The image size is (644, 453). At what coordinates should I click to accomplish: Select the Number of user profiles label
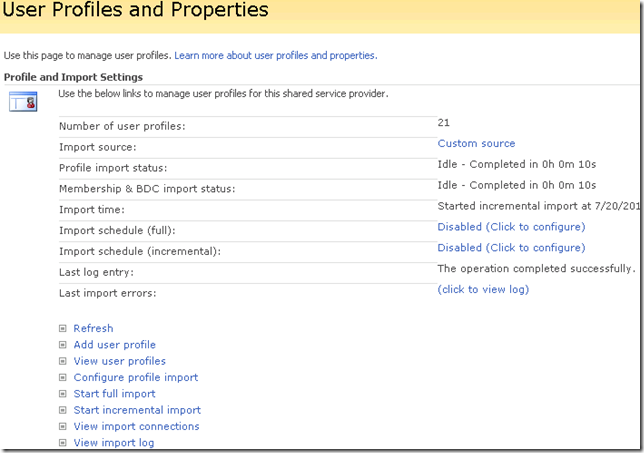coord(122,126)
